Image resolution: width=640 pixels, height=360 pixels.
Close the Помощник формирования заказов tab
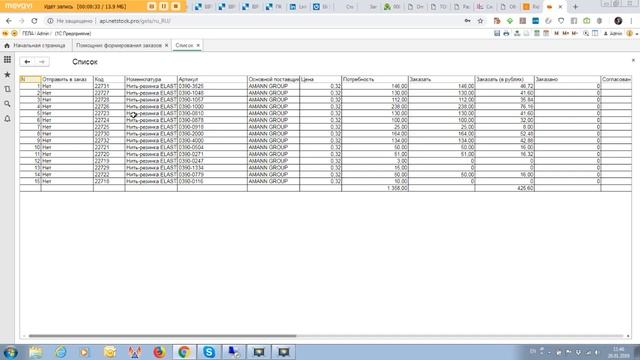pos(167,45)
